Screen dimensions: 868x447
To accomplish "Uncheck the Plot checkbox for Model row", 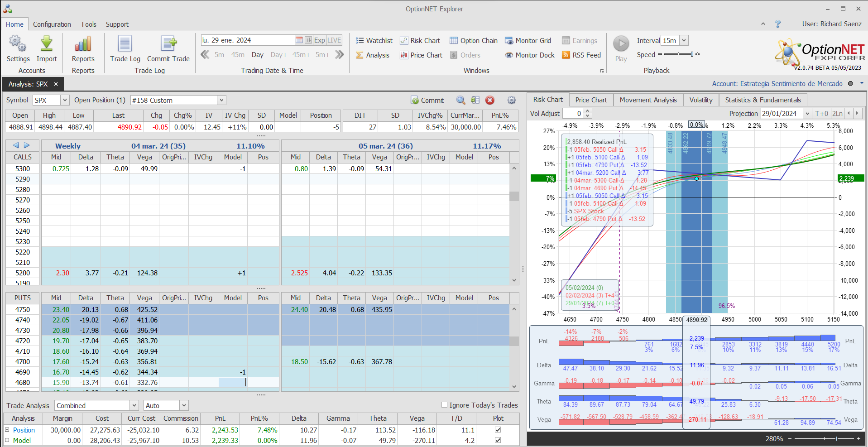I will coord(498,440).
